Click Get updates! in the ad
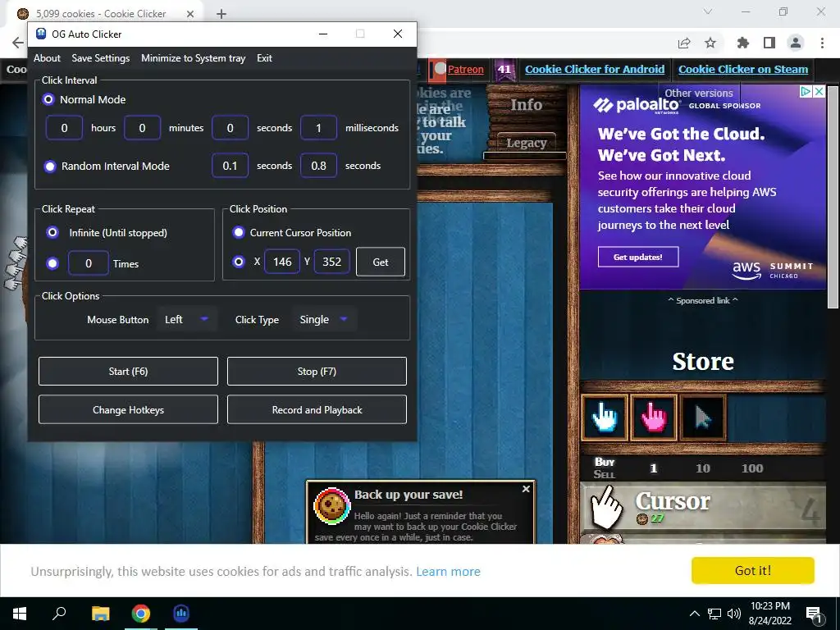Screen dimensions: 840x630 [638, 257]
